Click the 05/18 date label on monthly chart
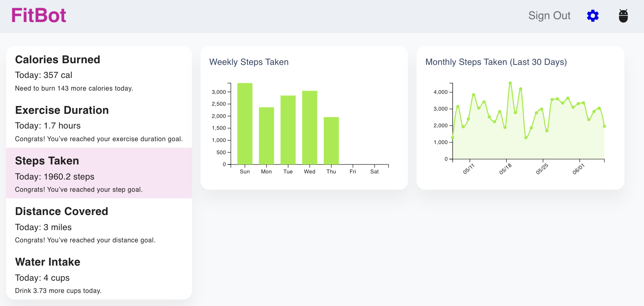The width and height of the screenshot is (644, 306). [x=505, y=169]
